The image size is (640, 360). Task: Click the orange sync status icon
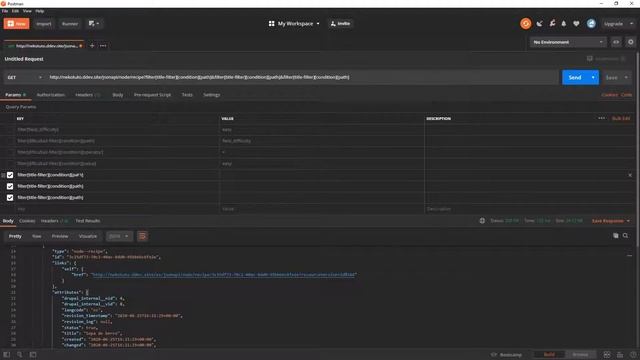pos(526,24)
